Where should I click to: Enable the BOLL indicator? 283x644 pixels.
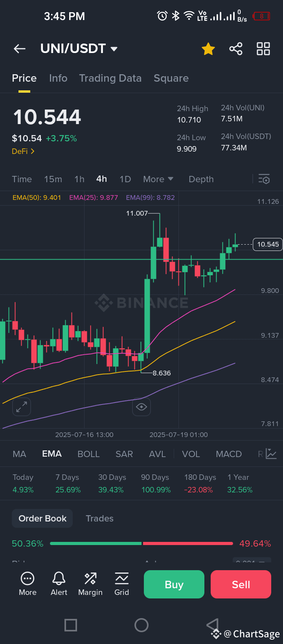click(x=88, y=454)
